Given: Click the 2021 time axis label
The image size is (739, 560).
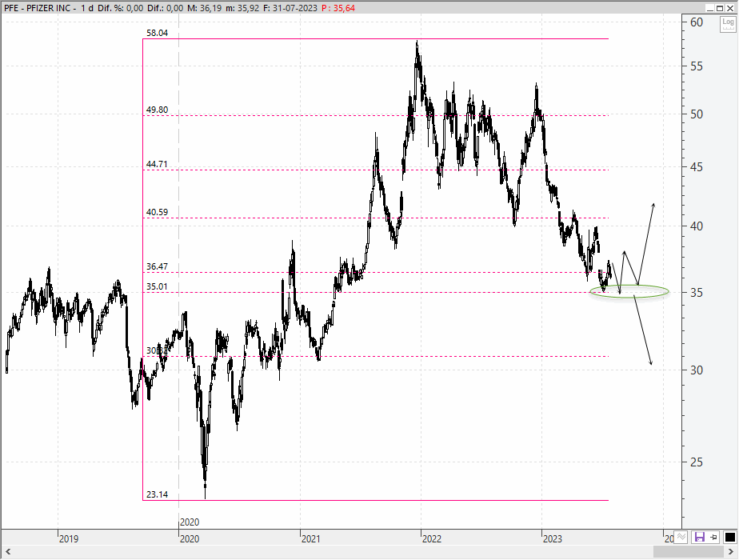Looking at the screenshot, I should tap(311, 538).
